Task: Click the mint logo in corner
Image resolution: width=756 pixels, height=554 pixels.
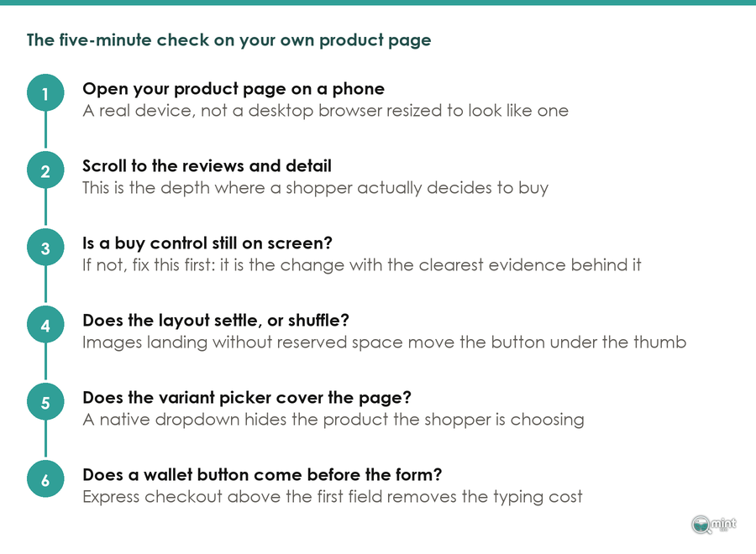Action: [714, 524]
